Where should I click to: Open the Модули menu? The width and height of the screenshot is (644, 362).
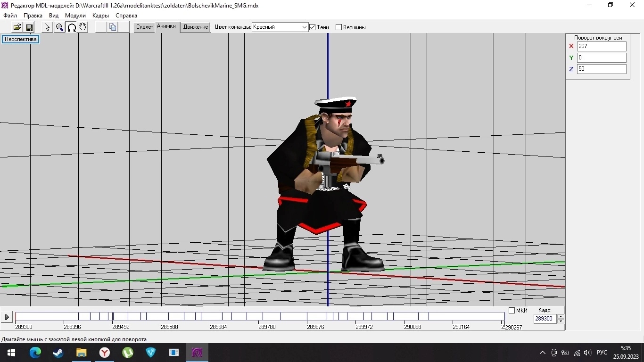pos(75,16)
